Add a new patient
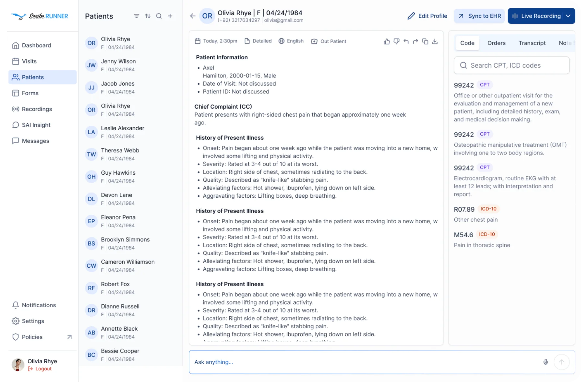The height and width of the screenshot is (385, 588). click(x=170, y=16)
